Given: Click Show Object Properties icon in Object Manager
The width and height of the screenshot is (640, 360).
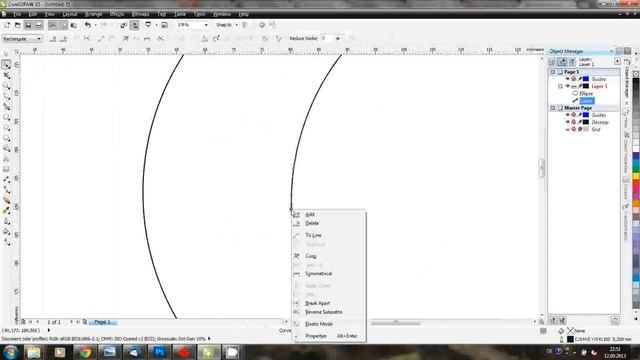Looking at the screenshot, I should (552, 62).
